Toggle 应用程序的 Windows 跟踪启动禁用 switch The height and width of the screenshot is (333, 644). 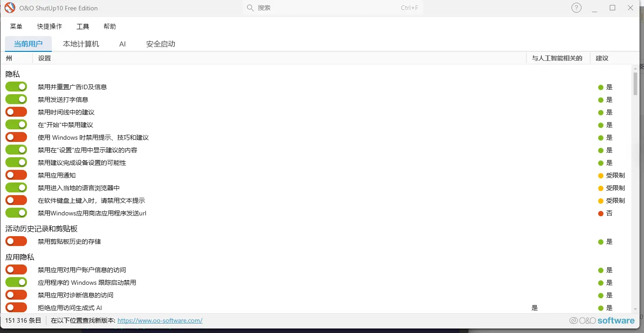[x=16, y=282]
